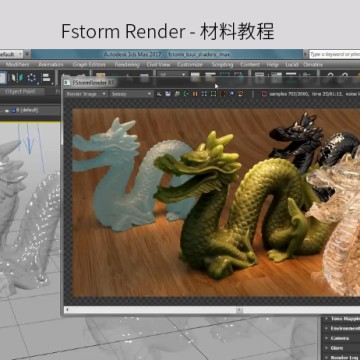Click the crop scissors icon in FStorm toolbar
The width and height of the screenshot is (360, 360).
click(x=159, y=94)
